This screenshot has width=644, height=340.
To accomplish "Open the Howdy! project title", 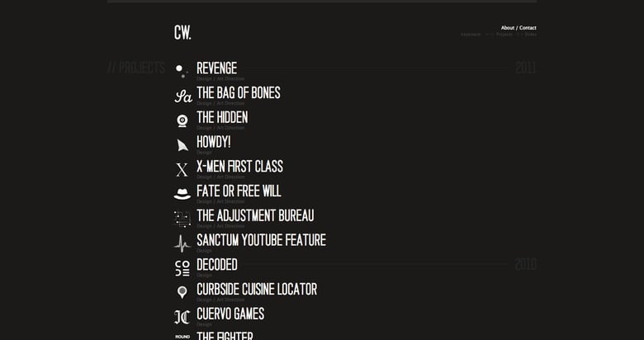I will (x=213, y=142).
